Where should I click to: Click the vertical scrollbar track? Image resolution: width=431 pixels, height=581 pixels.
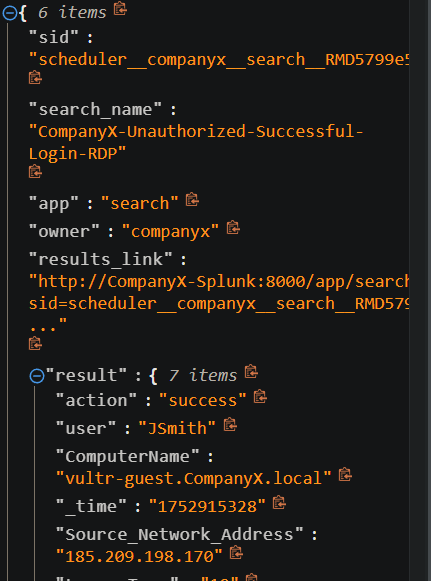click(x=420, y=290)
